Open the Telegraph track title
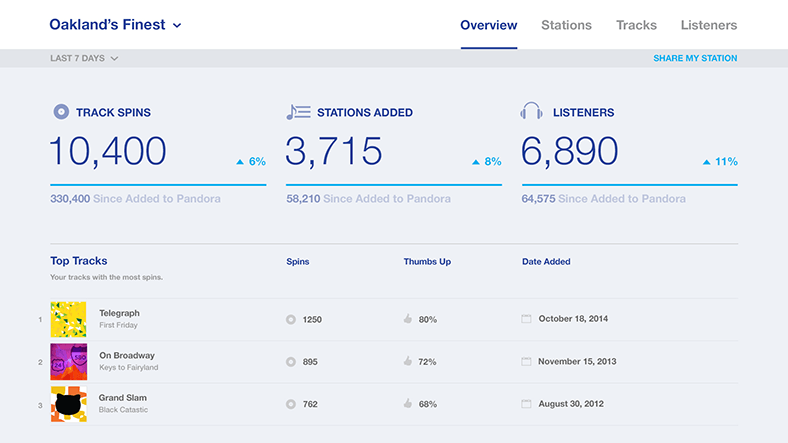Viewport: 788px width, 443px height. tap(119, 313)
